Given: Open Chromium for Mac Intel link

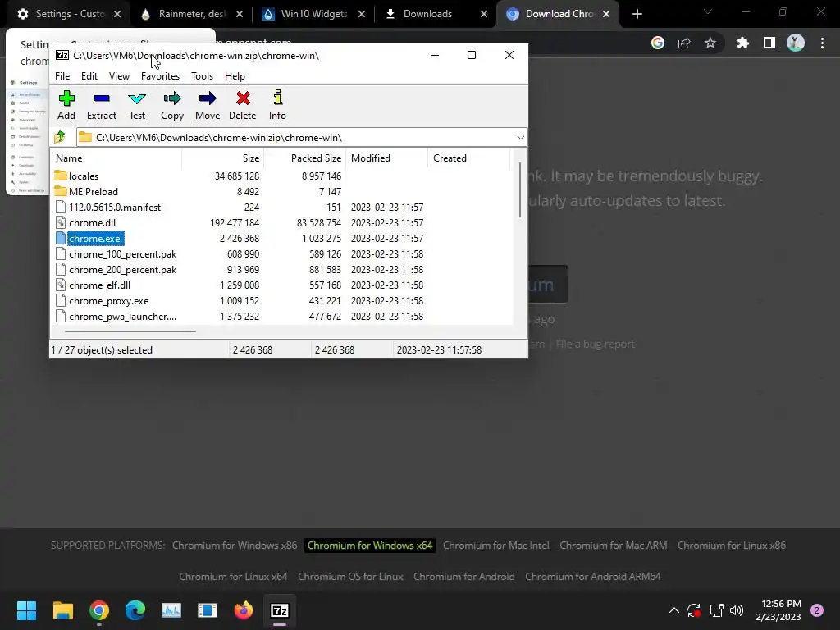Looking at the screenshot, I should [496, 546].
